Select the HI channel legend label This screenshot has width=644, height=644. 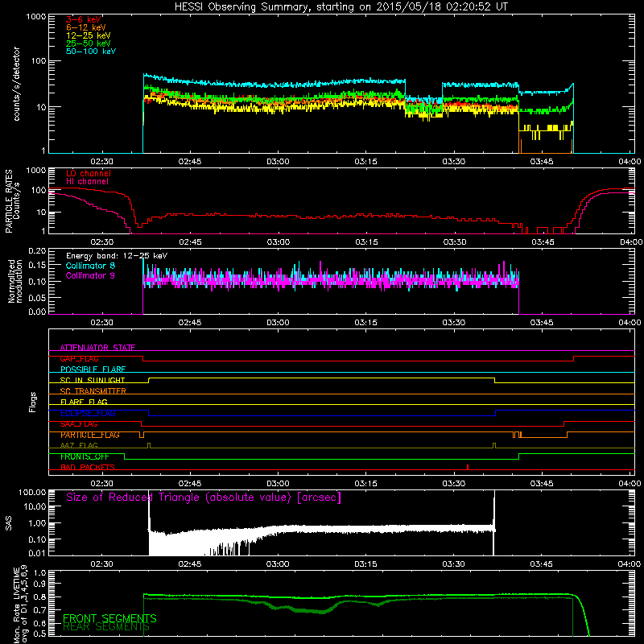(87, 182)
